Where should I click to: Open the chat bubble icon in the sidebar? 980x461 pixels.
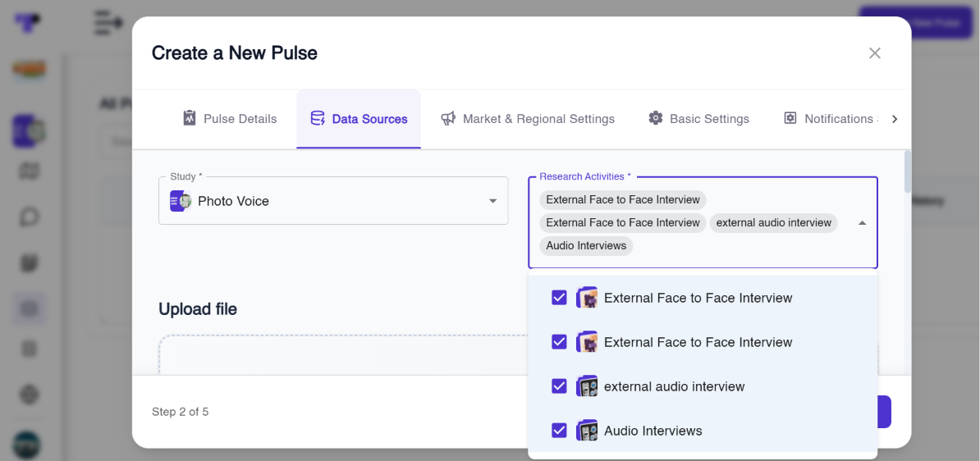(29, 217)
